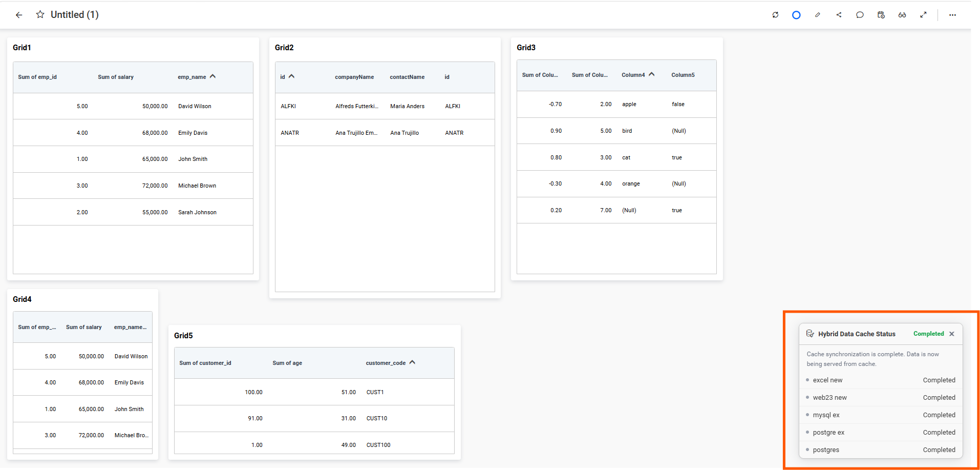980x470 pixels.
Task: Click the Grid5 widget title
Action: pos(183,336)
